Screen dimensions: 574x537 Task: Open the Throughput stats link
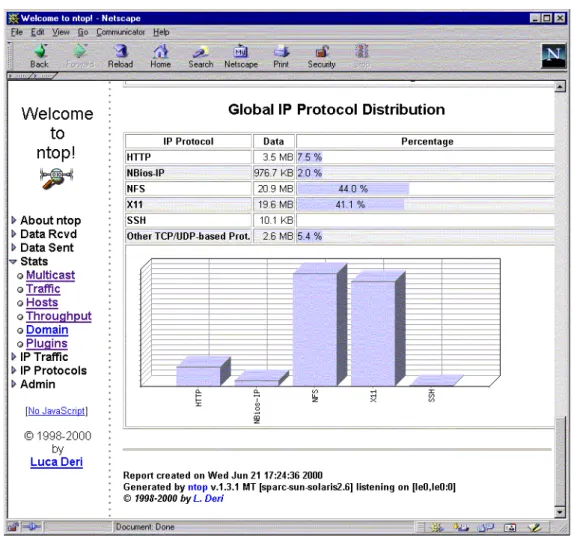[59, 316]
